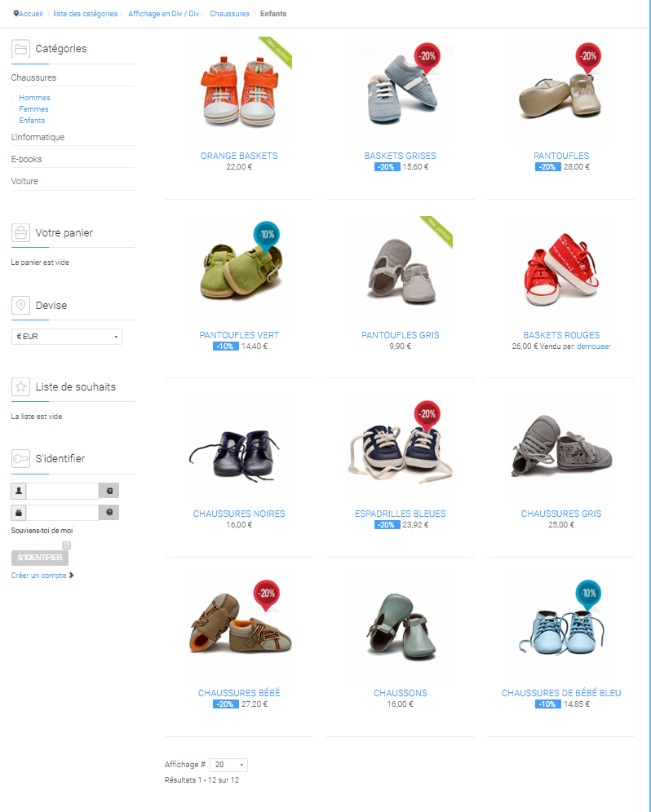Open the Baskets Rouges product image

[x=561, y=270]
